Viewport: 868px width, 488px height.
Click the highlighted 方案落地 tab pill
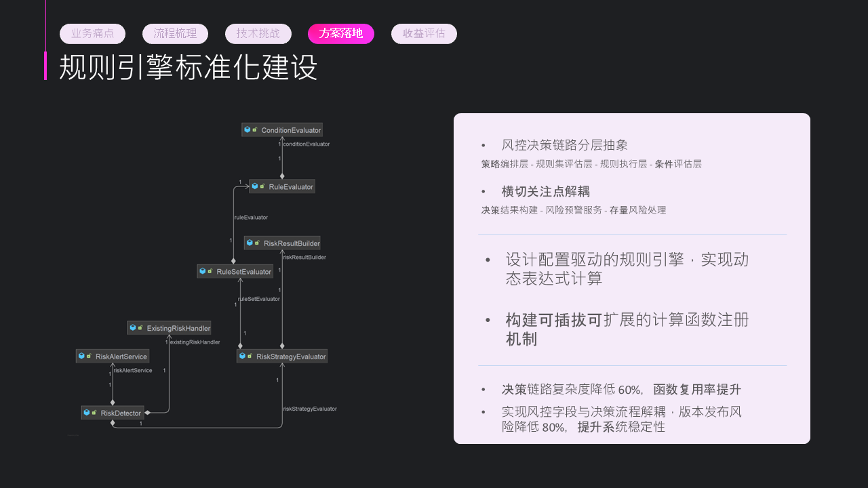[341, 34]
